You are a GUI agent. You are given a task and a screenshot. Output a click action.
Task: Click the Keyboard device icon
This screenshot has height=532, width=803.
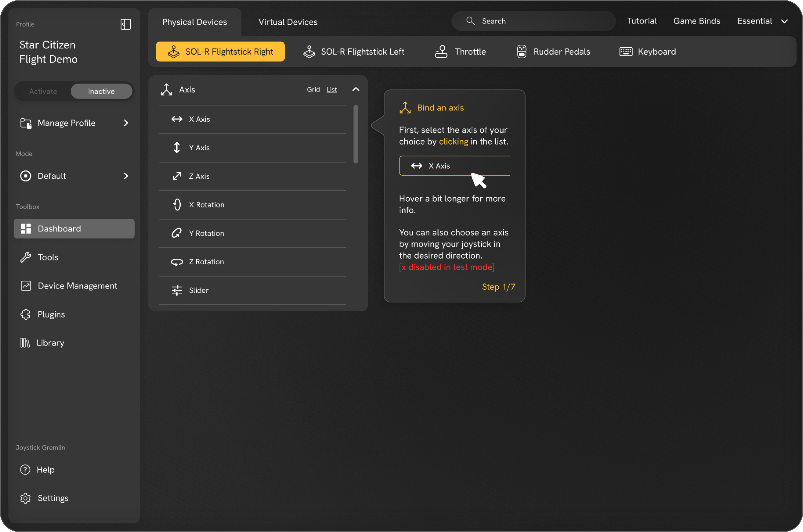626,52
